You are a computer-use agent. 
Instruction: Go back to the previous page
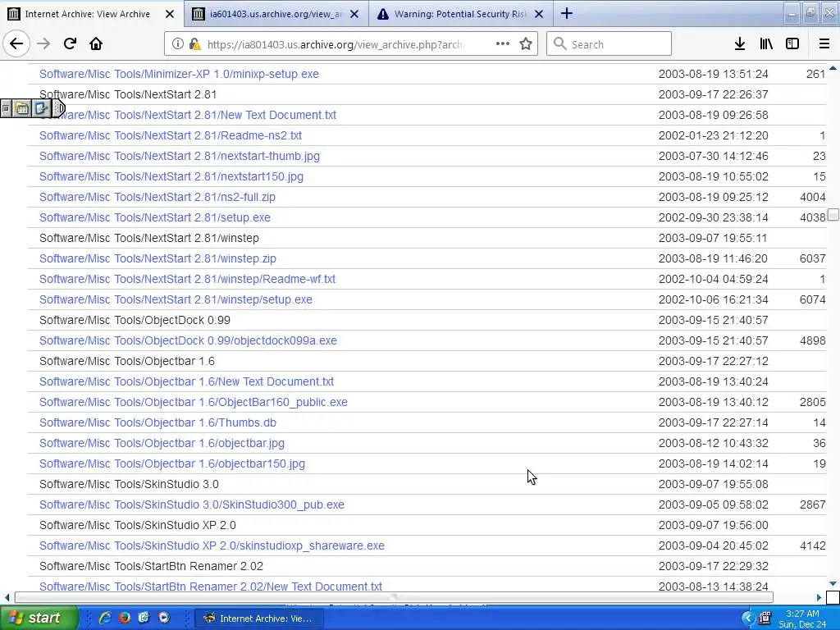point(16,44)
